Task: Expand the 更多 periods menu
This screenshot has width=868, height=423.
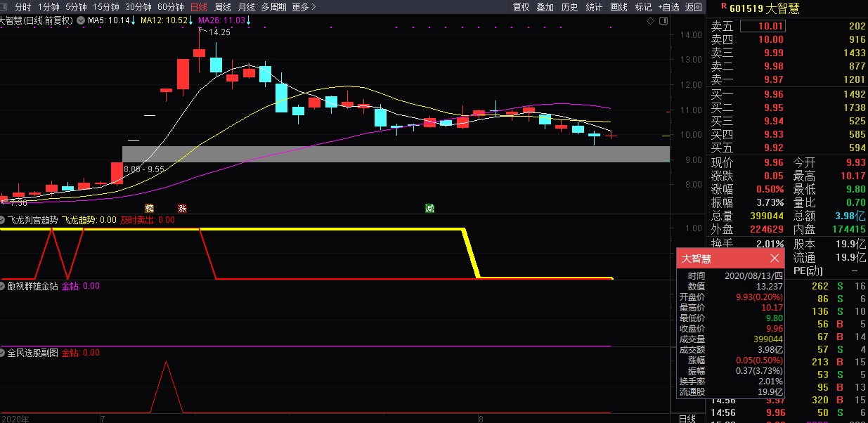Action: coord(304,7)
